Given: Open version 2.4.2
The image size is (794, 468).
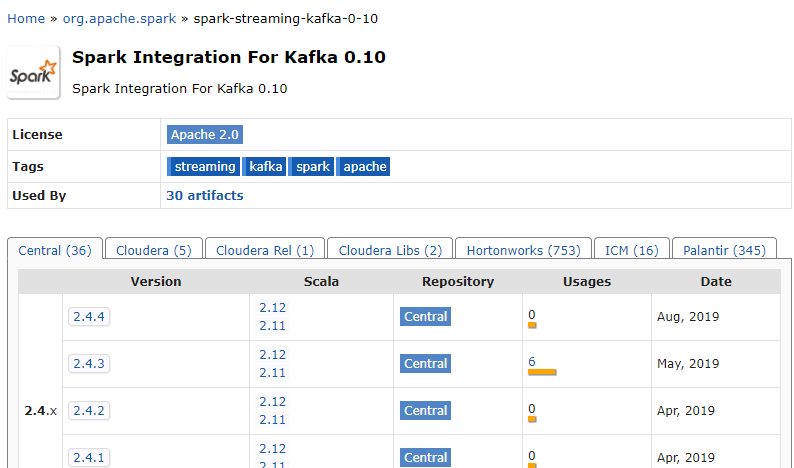Looking at the screenshot, I should (89, 411).
